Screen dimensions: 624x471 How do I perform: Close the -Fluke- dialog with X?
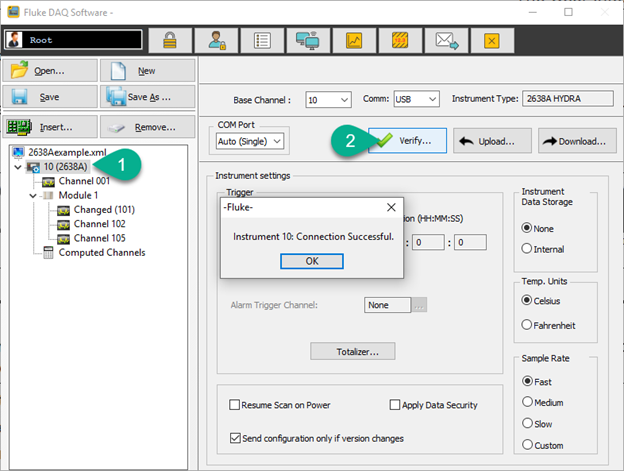pos(391,207)
